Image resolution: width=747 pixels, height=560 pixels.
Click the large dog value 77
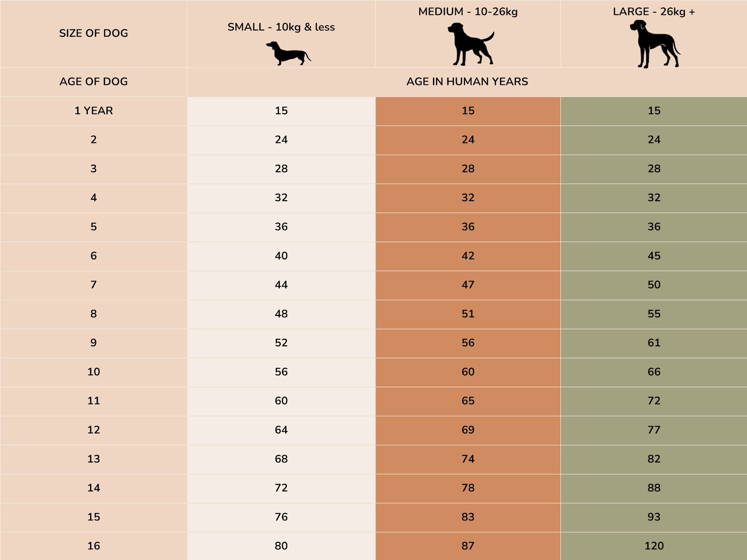pos(654,430)
